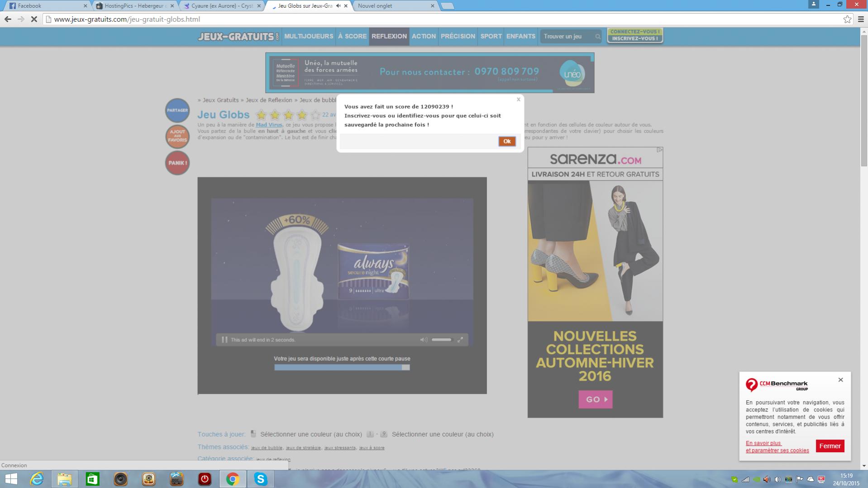
Task: Open the REFLEXION menu category
Action: pos(389,36)
